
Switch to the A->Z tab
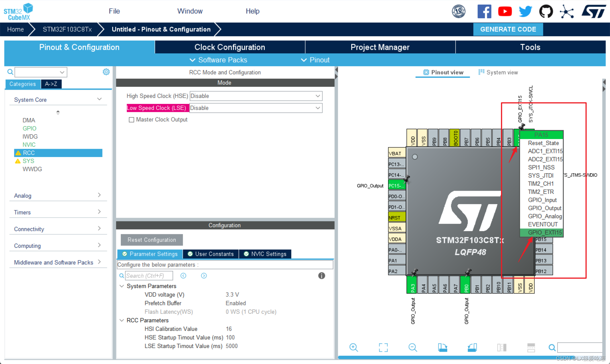51,84
